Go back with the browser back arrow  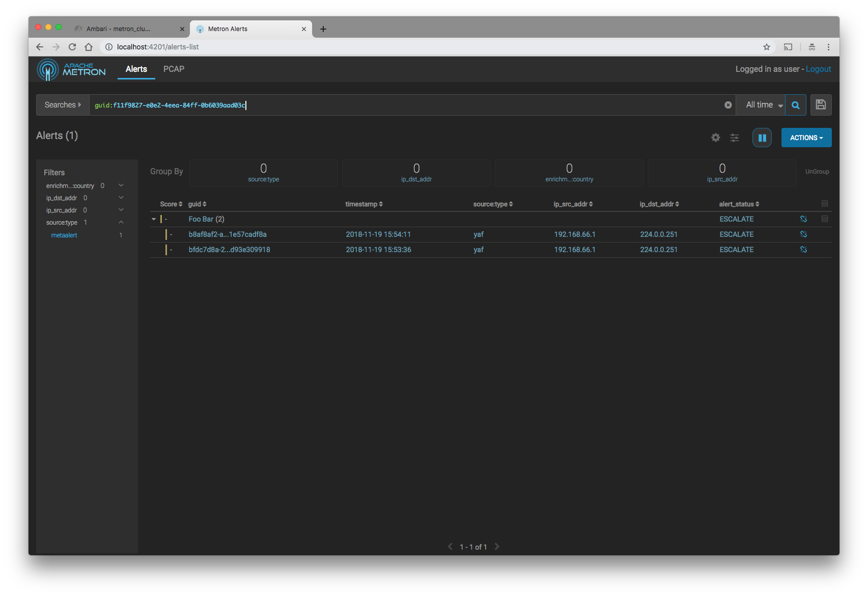pos(40,47)
